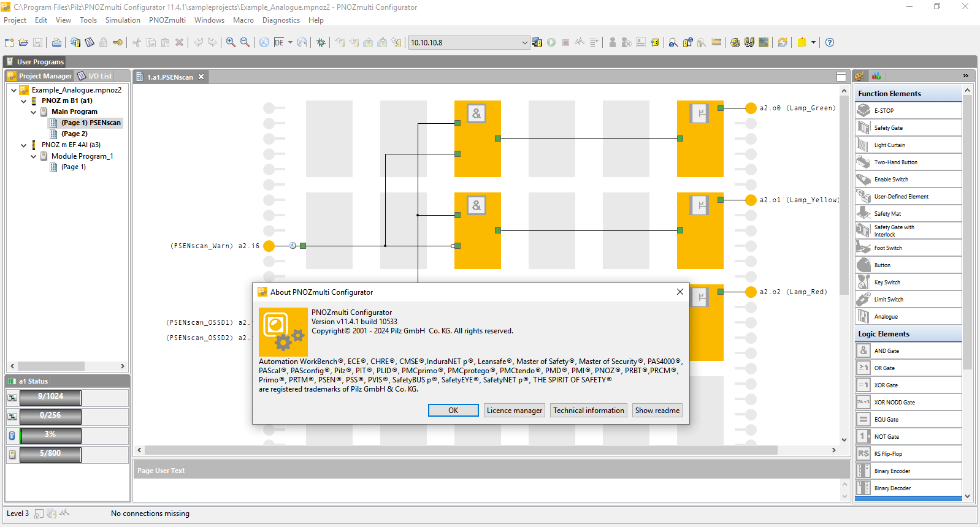Choose the Two-Hand Button element
The image size is (980, 527).
(x=908, y=162)
